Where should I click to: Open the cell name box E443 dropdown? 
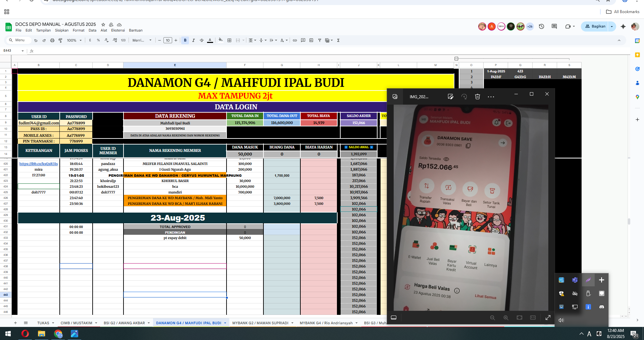pyautogui.click(x=23, y=51)
